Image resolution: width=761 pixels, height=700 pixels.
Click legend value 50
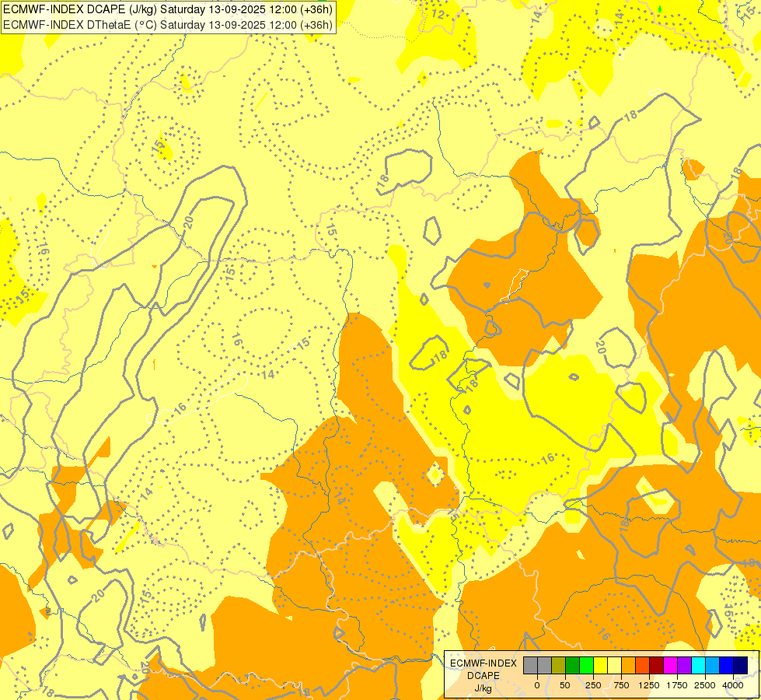point(565,685)
